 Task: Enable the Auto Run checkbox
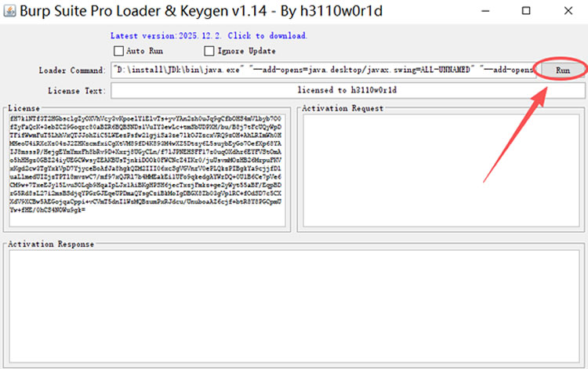[x=118, y=51]
